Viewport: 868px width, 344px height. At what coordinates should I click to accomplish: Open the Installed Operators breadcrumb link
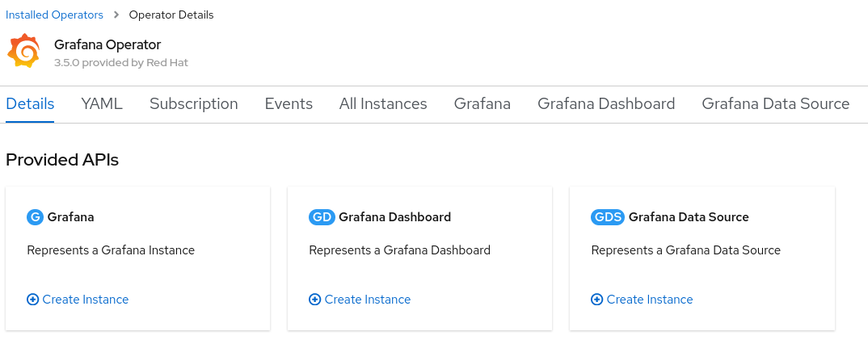click(x=54, y=15)
